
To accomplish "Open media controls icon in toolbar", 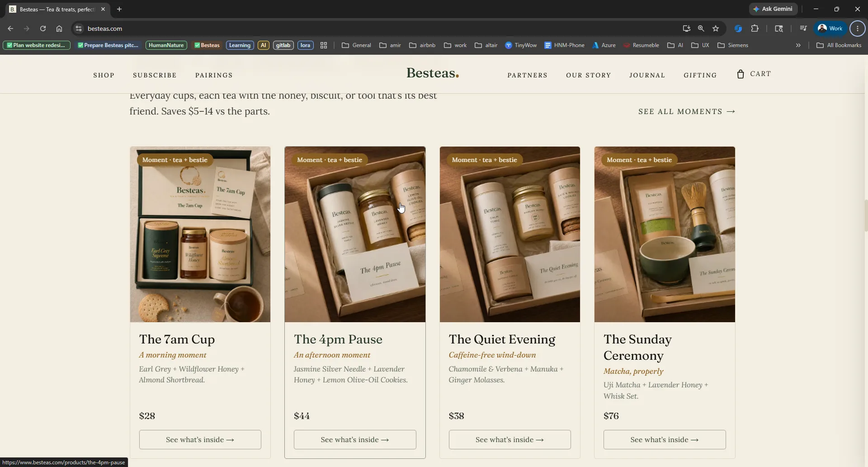I will point(803,29).
